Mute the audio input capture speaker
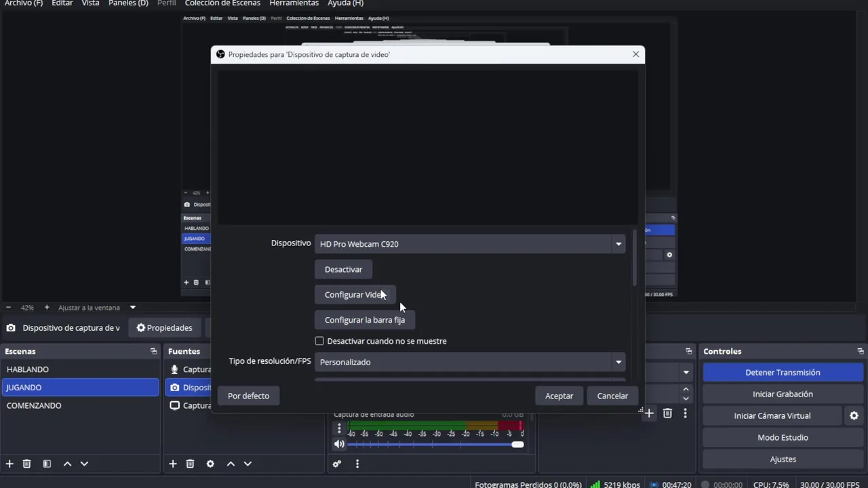The height and width of the screenshot is (488, 868). click(x=339, y=444)
